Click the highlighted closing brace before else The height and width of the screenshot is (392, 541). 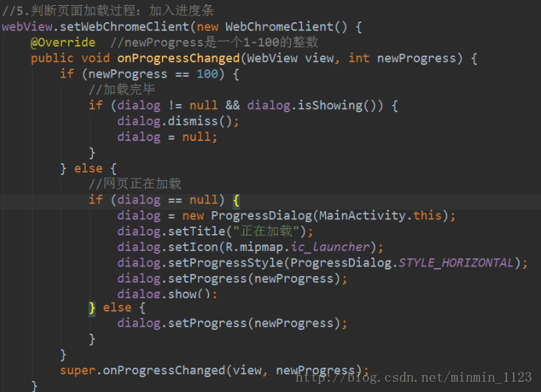[92, 308]
